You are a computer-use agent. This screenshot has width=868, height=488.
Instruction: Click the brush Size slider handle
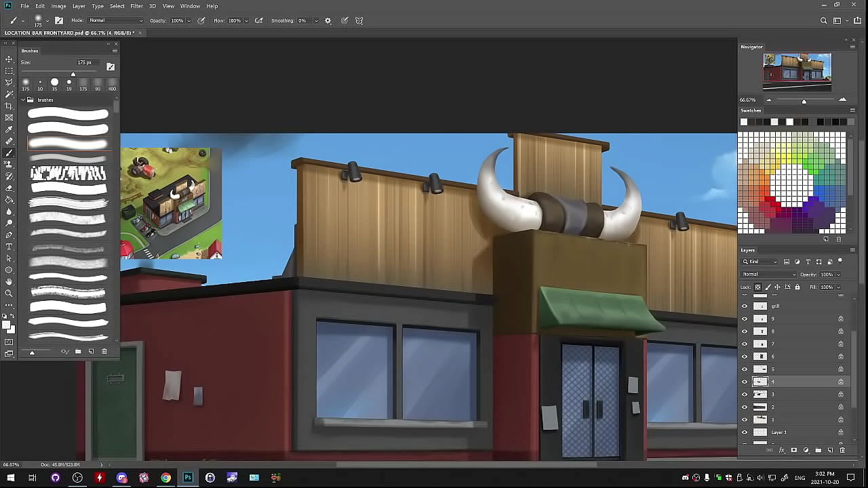(x=73, y=74)
